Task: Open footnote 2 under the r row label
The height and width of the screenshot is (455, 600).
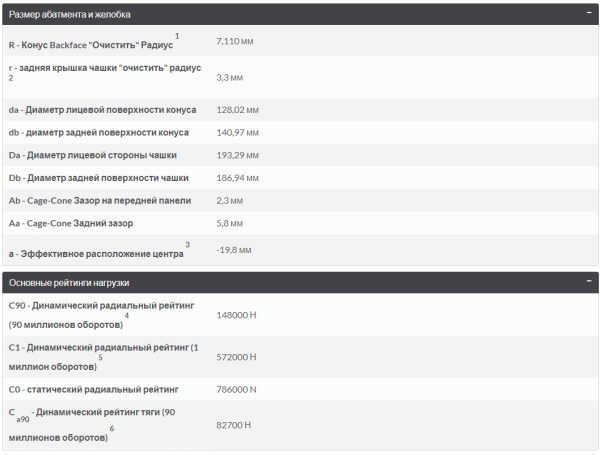Action: 11,77
